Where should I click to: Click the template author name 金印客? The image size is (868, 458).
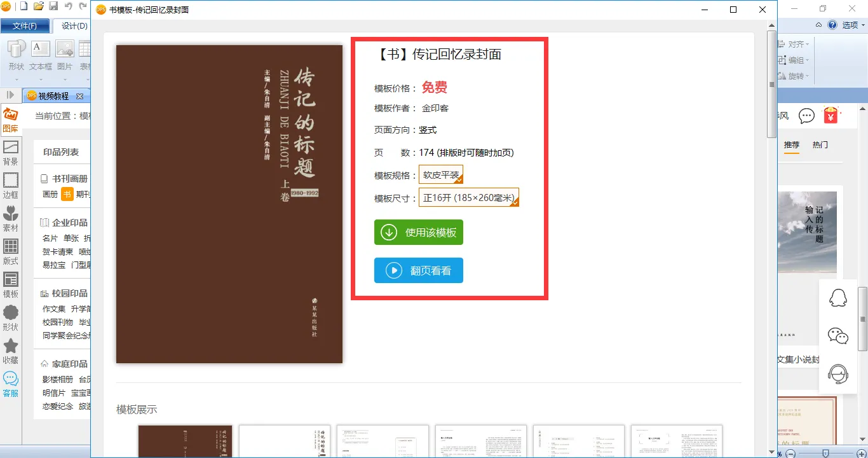[x=435, y=108]
